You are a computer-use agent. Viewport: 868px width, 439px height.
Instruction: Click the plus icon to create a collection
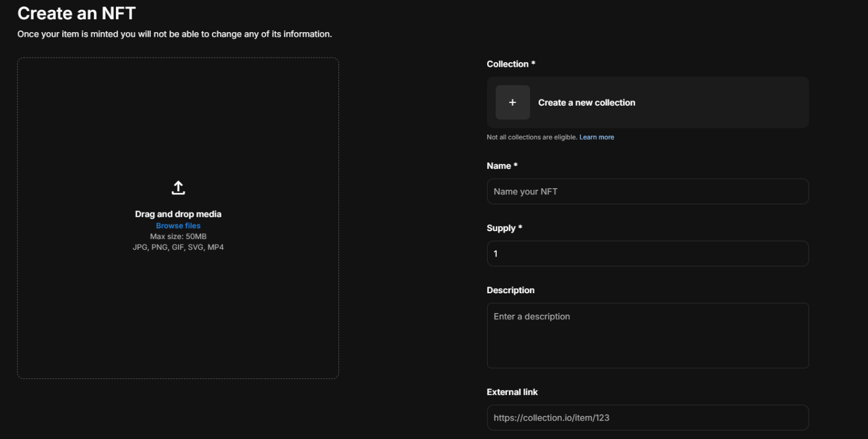pyautogui.click(x=513, y=102)
